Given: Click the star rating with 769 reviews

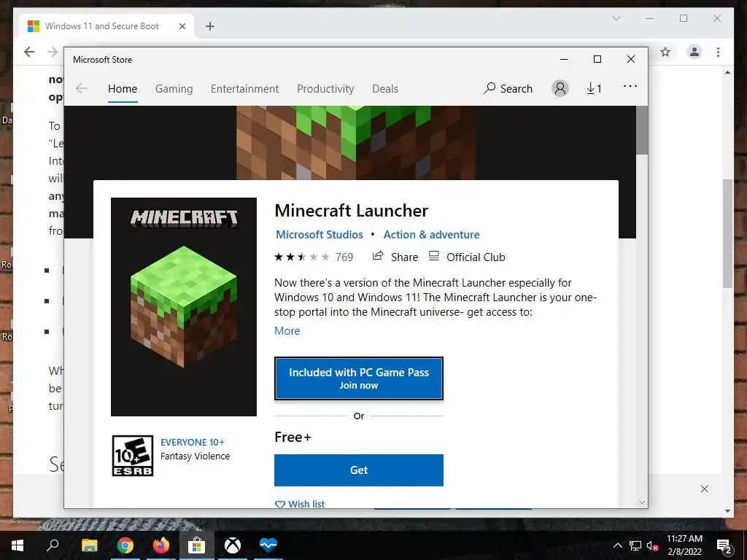Looking at the screenshot, I should coord(314,257).
